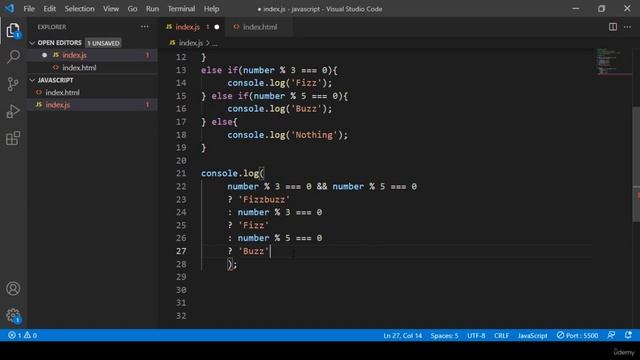Open the Go menu

click(132, 9)
